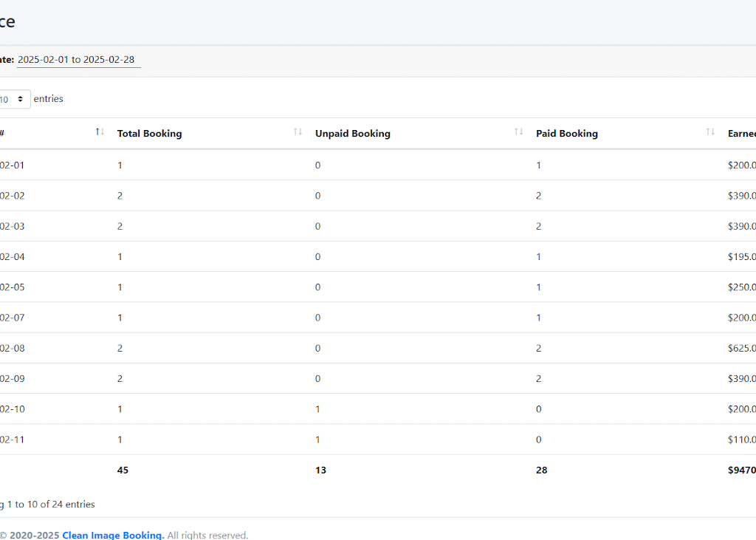Click the $250 earned amount in the 02-05 row
Viewport: 756px width, 540px height.
[741, 287]
